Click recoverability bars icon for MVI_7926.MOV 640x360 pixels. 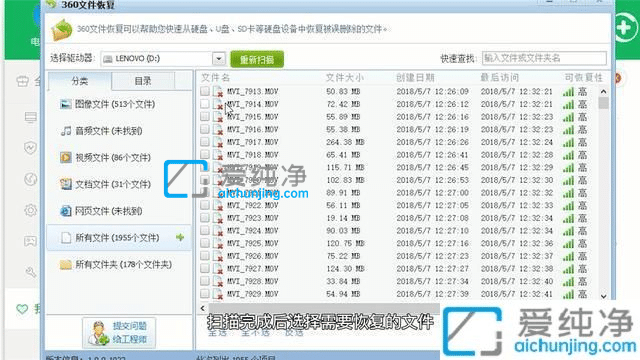tap(568, 256)
